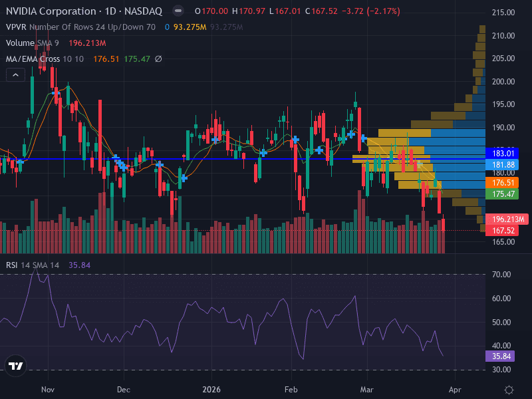Screen dimensions: 532x399
Task: Click the 2026 label on time axis
Action: (211, 390)
